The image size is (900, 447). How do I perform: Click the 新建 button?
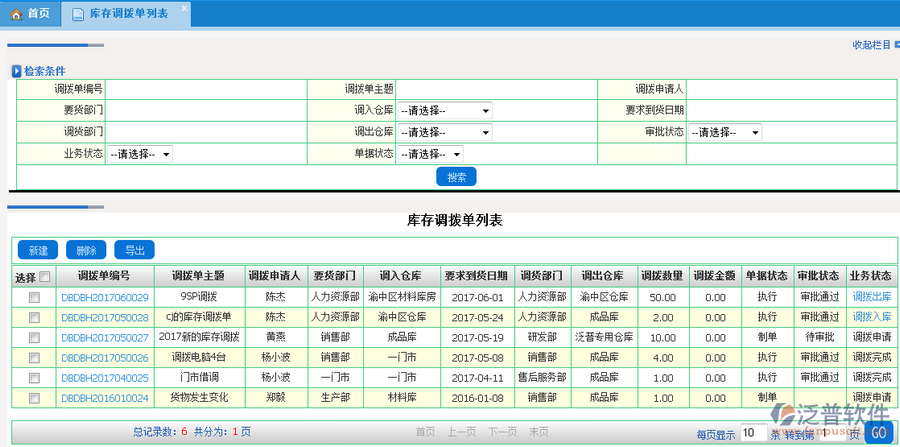[38, 250]
